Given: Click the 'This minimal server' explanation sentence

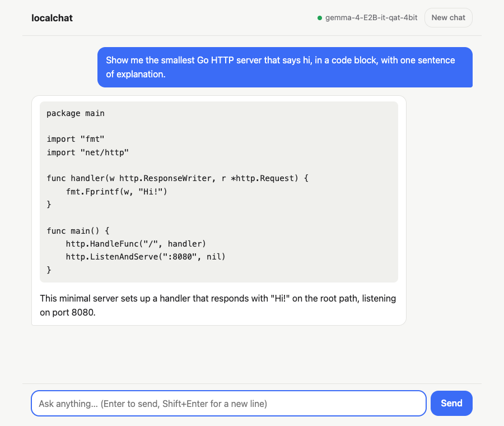Looking at the screenshot, I should [218, 305].
